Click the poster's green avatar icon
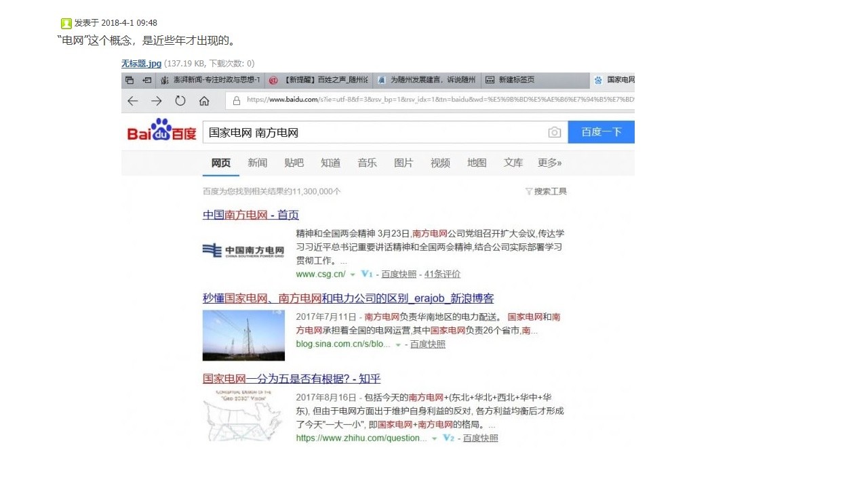Viewport: 868px width, 488px height. coord(66,24)
